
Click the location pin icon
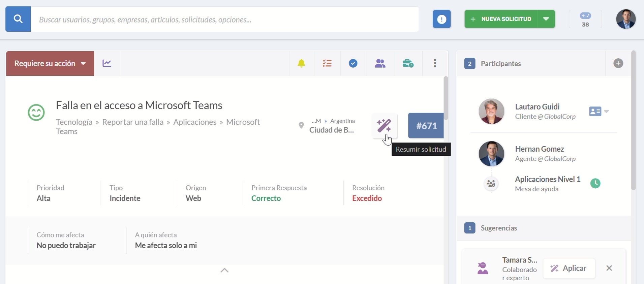301,125
